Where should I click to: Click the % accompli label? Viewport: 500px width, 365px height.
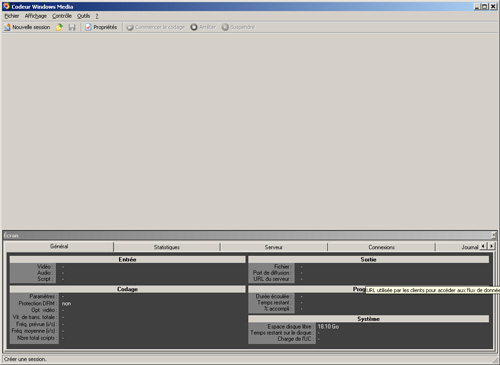point(277,309)
